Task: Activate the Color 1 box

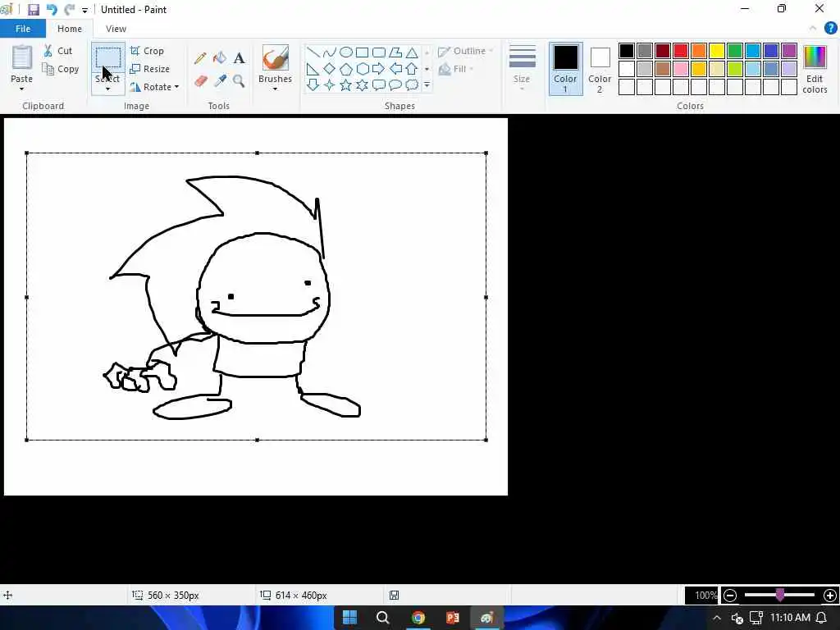Action: 566,69
